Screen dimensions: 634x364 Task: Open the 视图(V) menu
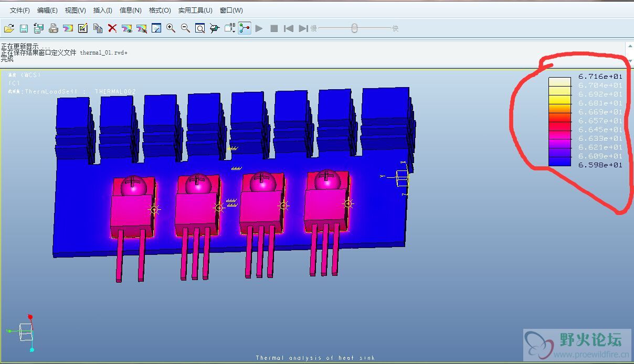(75, 10)
